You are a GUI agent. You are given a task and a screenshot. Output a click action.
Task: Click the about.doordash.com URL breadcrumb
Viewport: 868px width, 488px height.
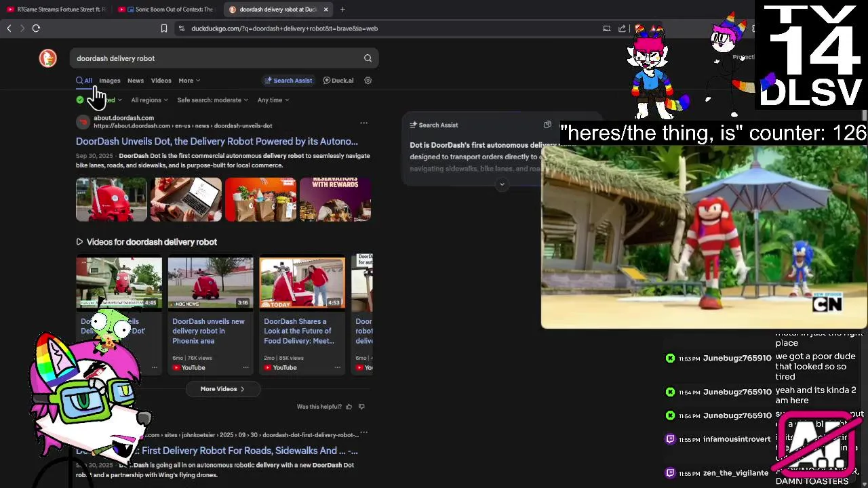183,126
